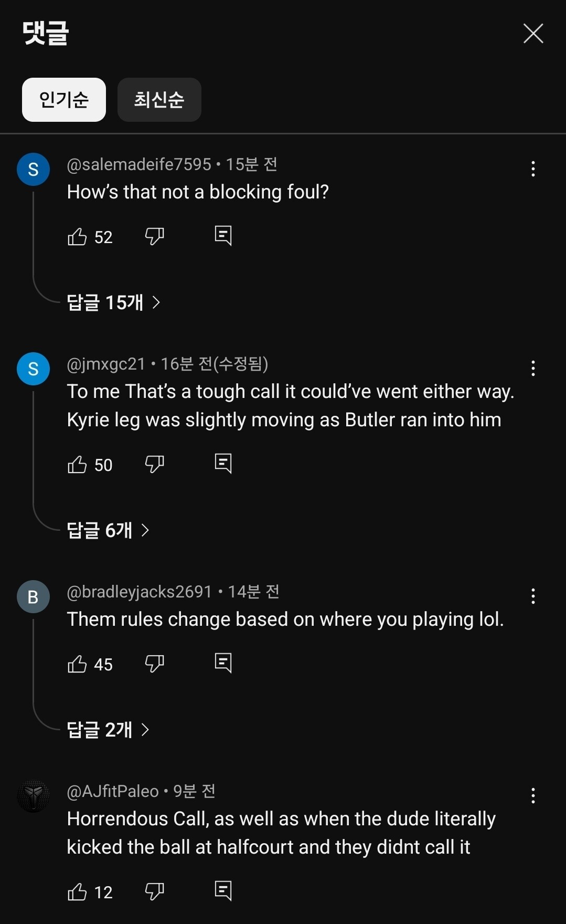Reply to the "Them rules change" comment
Viewport: 566px width, 924px height.
point(223,663)
